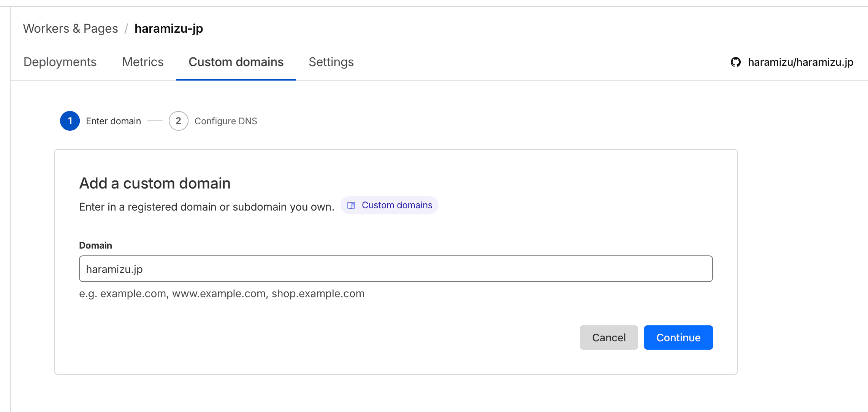This screenshot has width=868, height=412.
Task: Select the Custom domains tab
Action: [236, 62]
